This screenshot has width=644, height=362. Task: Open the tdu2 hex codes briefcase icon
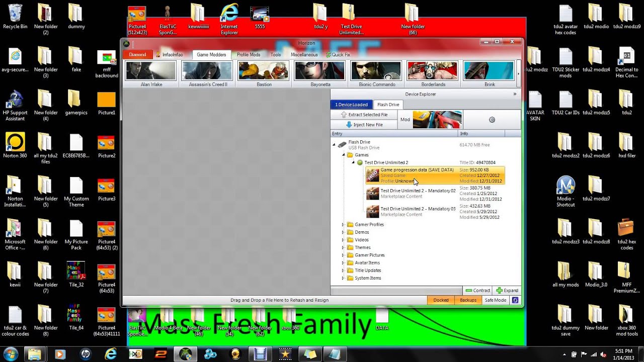coord(626,234)
